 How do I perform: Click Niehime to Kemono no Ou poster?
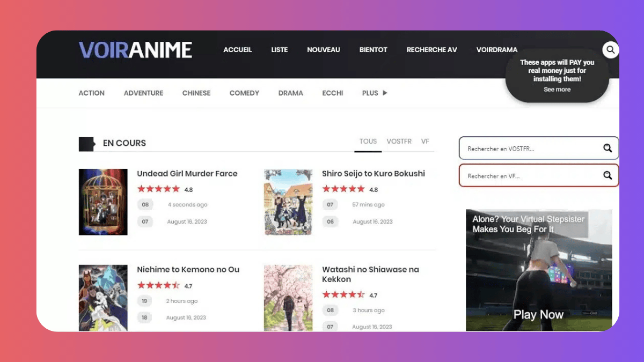click(x=103, y=298)
